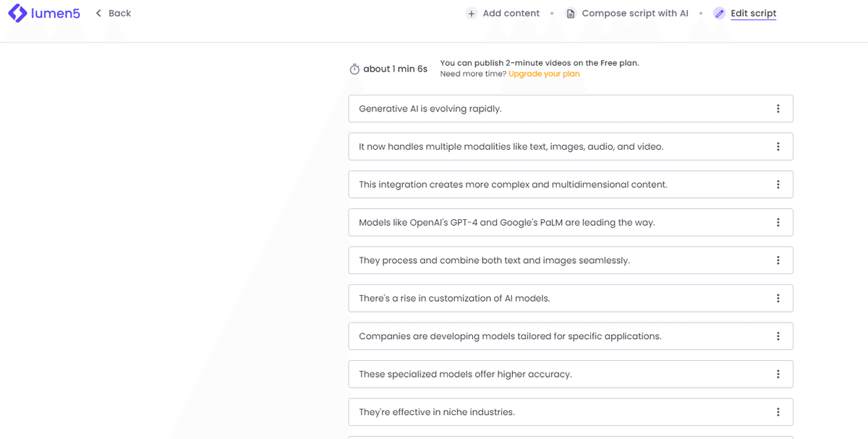Click the Back chevron arrow
The image size is (868, 439).
pos(99,13)
